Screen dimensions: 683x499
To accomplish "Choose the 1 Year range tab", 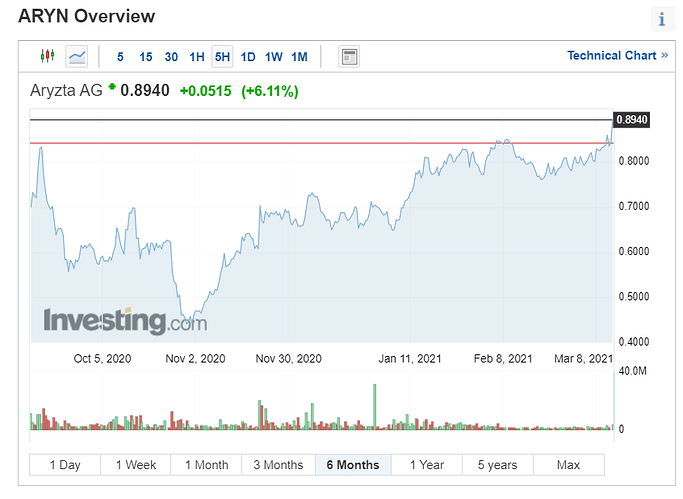I will point(427,465).
